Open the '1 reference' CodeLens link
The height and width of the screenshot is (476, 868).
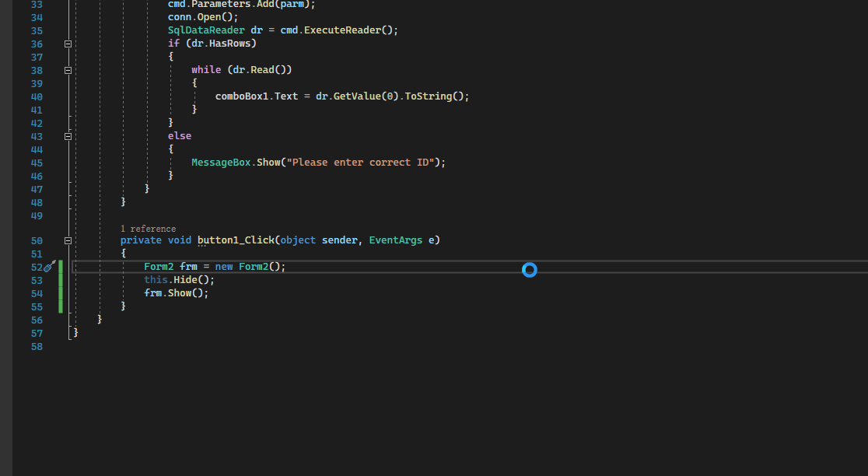[148, 229]
